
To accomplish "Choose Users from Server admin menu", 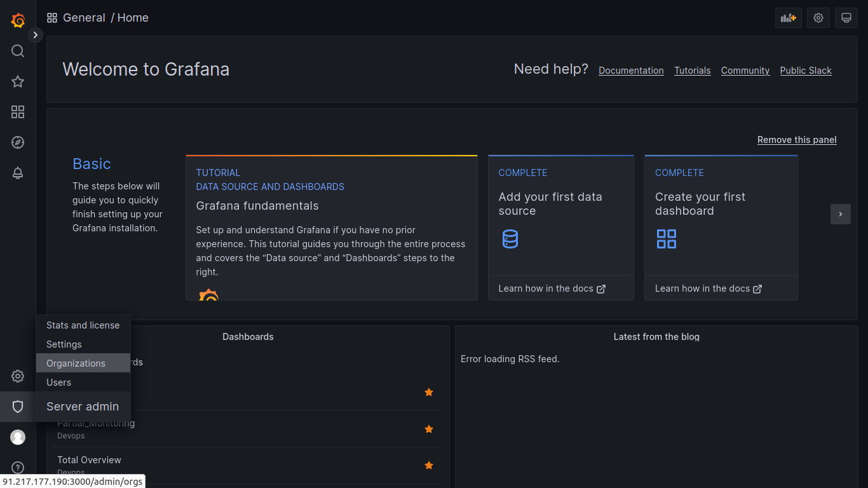I will 58,383.
